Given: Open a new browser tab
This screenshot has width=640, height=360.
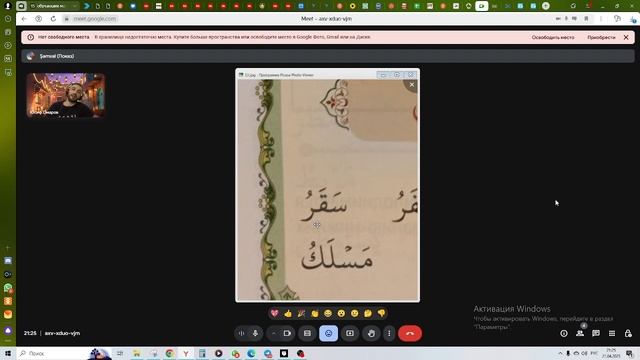Looking at the screenshot, I should pyautogui.click(x=546, y=6).
